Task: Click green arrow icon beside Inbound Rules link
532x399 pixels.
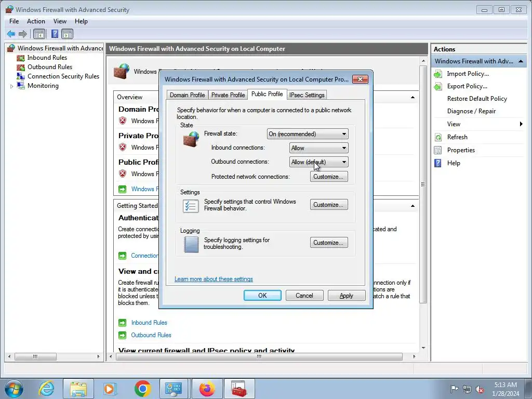Action: tap(122, 323)
